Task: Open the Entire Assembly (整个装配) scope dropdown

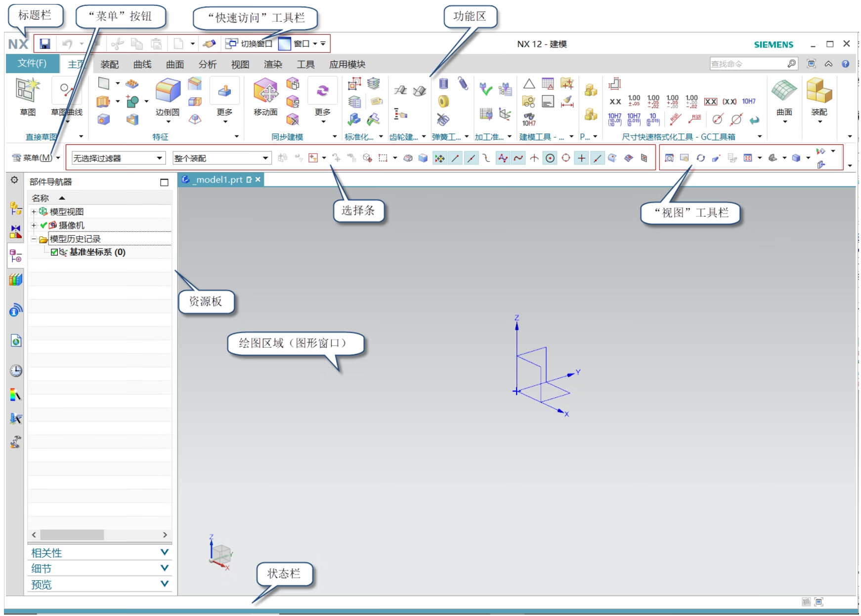Action: point(221,158)
